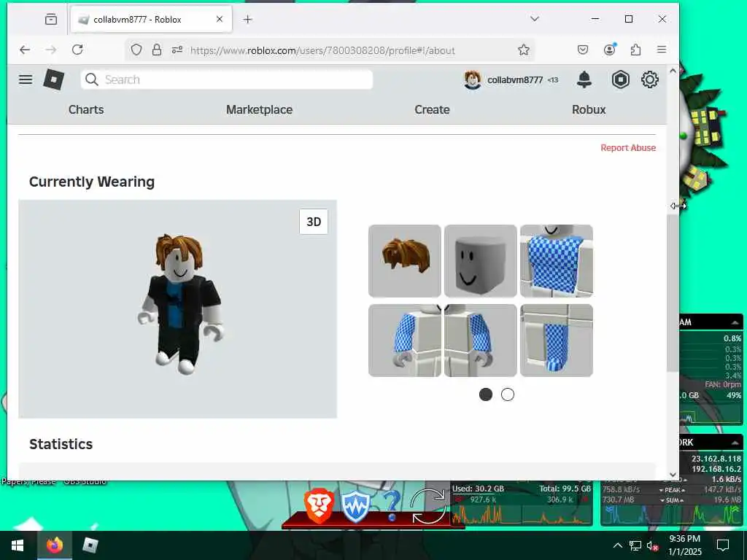Viewport: 747px width, 560px height.
Task: Click Firefox icon on the taskbar
Action: [x=55, y=545]
